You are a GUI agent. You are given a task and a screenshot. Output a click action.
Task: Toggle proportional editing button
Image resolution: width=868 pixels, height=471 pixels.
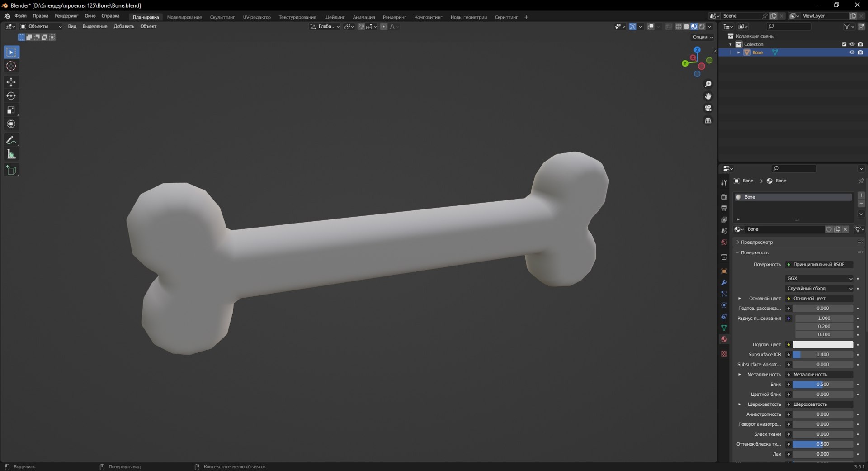(384, 27)
